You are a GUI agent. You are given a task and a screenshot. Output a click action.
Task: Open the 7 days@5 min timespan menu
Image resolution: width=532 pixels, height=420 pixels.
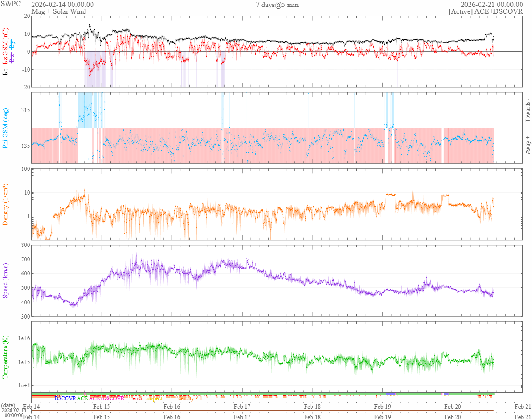pos(277,5)
